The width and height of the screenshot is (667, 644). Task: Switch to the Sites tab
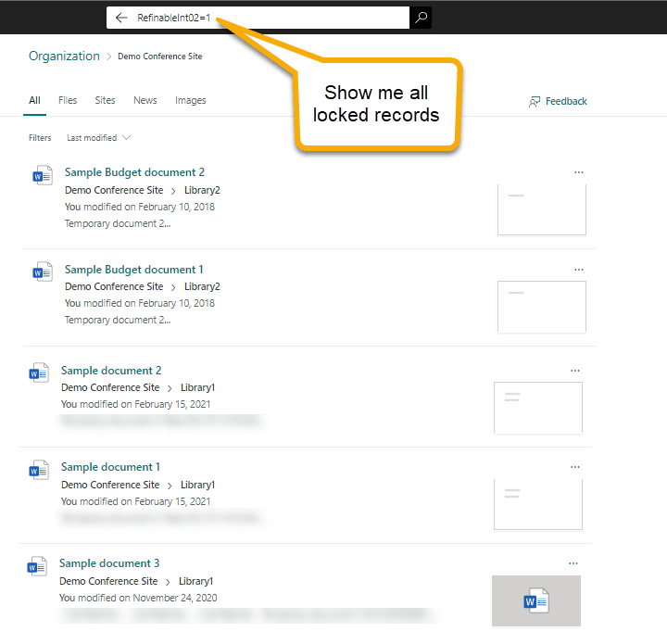(x=105, y=100)
